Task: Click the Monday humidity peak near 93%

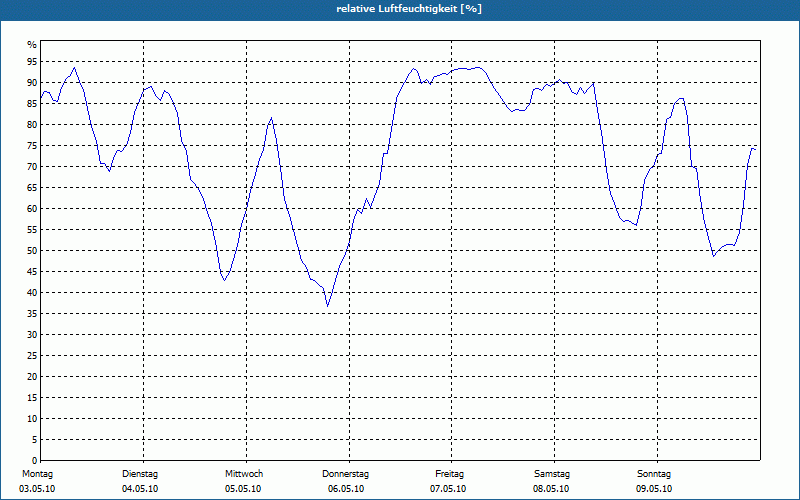Action: tap(74, 68)
